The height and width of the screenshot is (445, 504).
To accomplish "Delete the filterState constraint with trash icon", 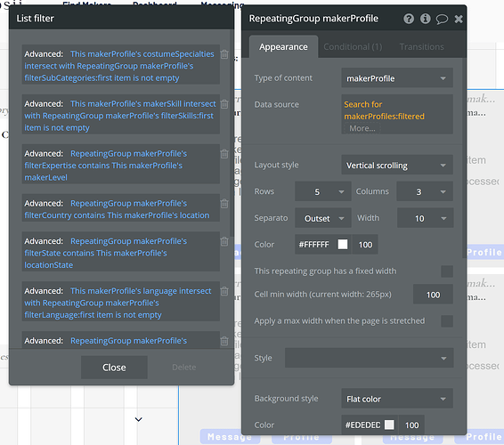I will 224,241.
